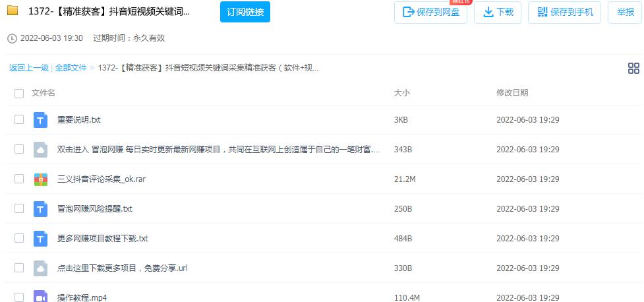Click 保存到网盘 to save to the netdisk
Image resolution: width=644 pixels, height=302 pixels.
pos(430,13)
